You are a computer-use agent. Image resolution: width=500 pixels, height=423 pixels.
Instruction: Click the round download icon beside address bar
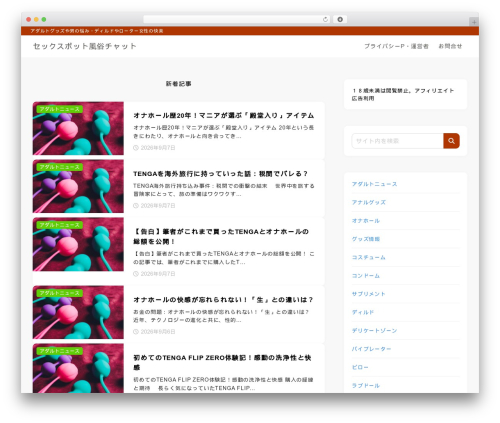[340, 19]
